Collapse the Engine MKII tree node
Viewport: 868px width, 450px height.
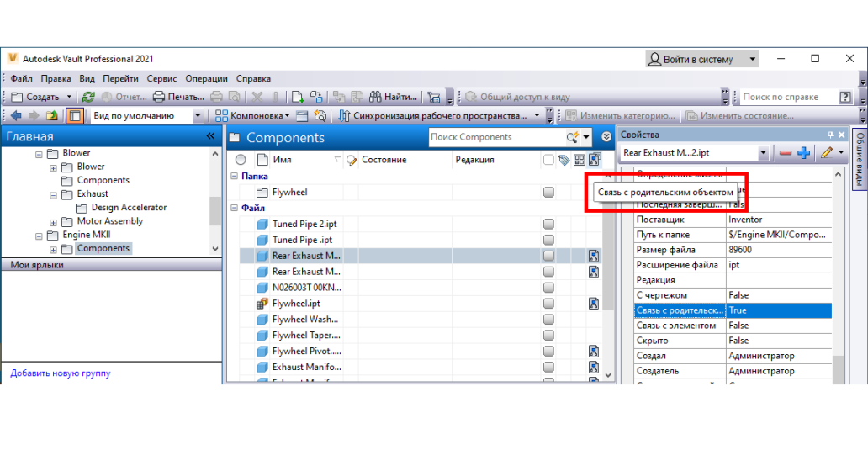click(39, 236)
